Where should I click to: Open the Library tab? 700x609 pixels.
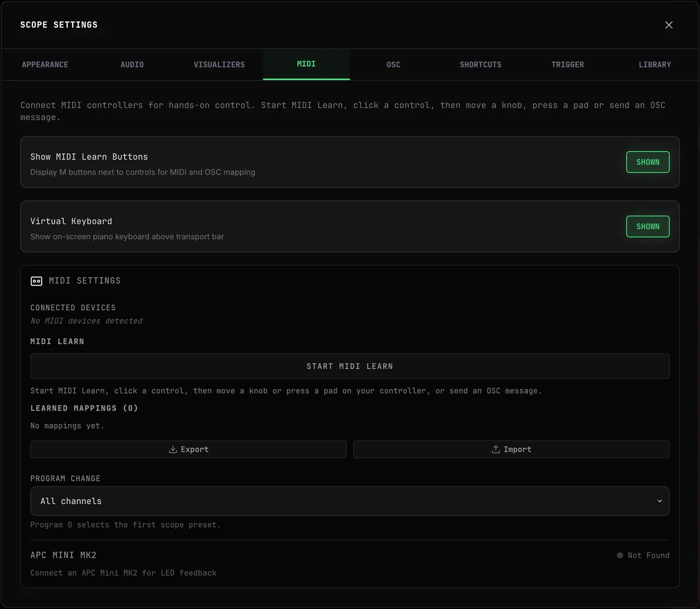[x=655, y=65]
